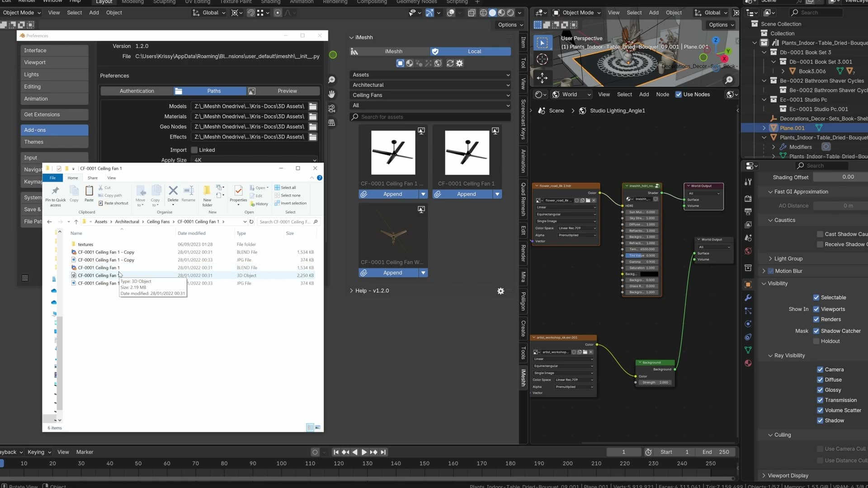Refresh the iMeshh asset library
This screenshot has height=488, width=868.
[450, 63]
